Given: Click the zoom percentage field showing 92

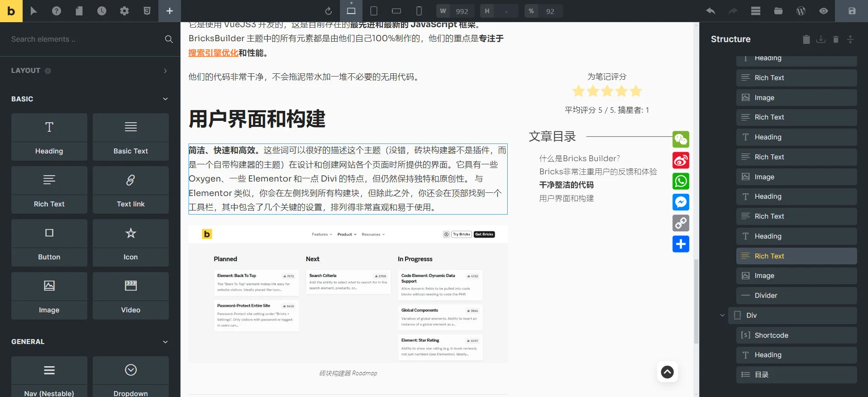Looking at the screenshot, I should coord(544,11).
